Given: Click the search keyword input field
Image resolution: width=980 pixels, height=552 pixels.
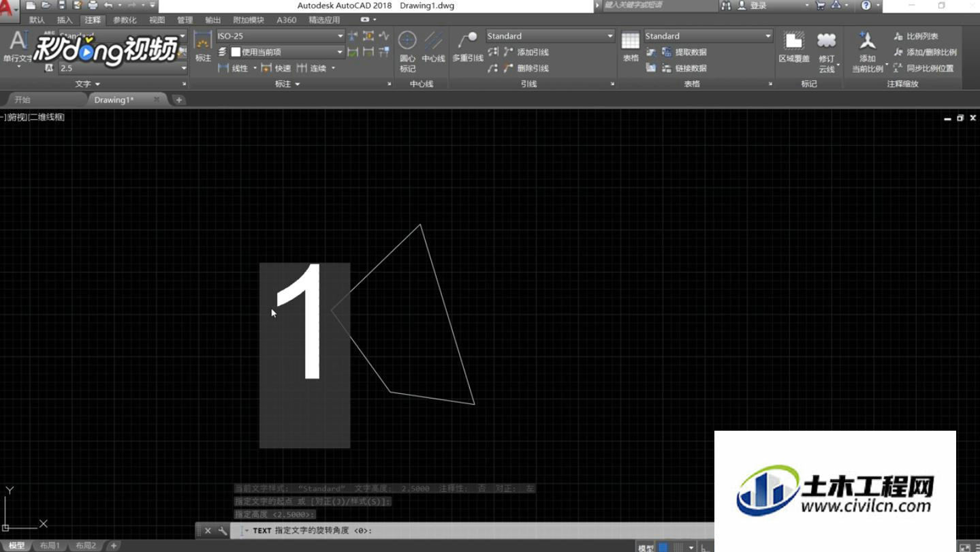Looking at the screenshot, I should pyautogui.click(x=660, y=5).
